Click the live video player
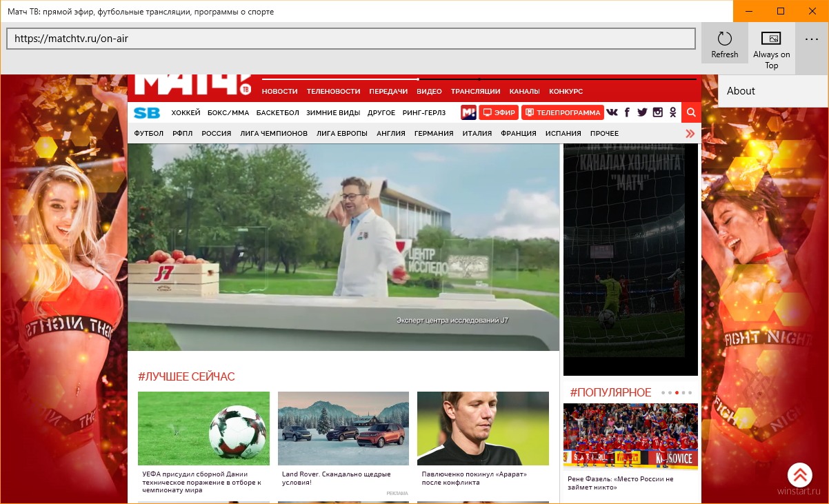 343,248
